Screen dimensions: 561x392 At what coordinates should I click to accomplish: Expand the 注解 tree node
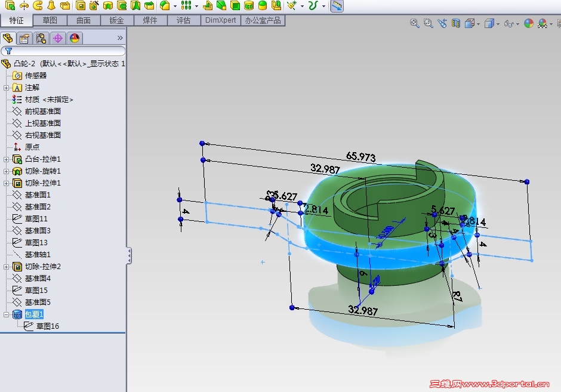coord(6,88)
